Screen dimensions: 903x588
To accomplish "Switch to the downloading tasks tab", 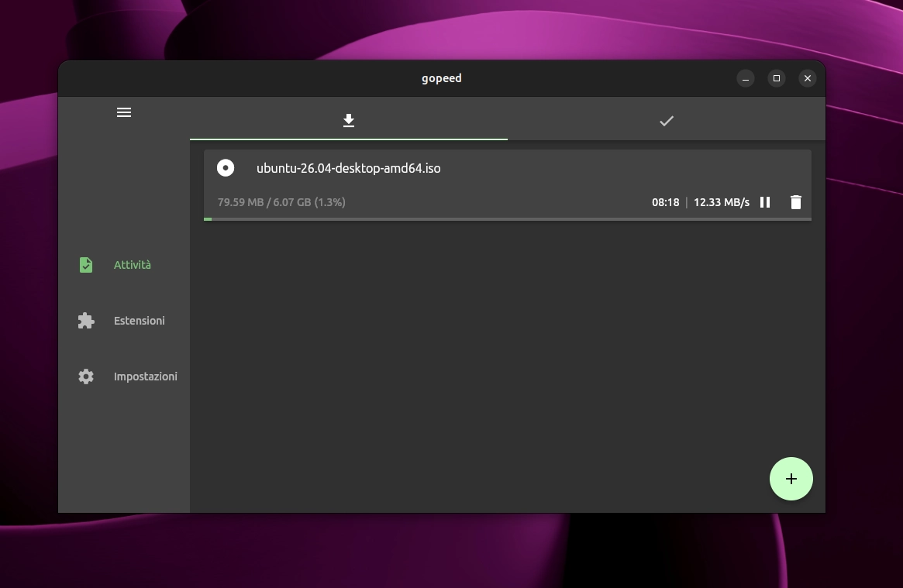I will pos(349,120).
